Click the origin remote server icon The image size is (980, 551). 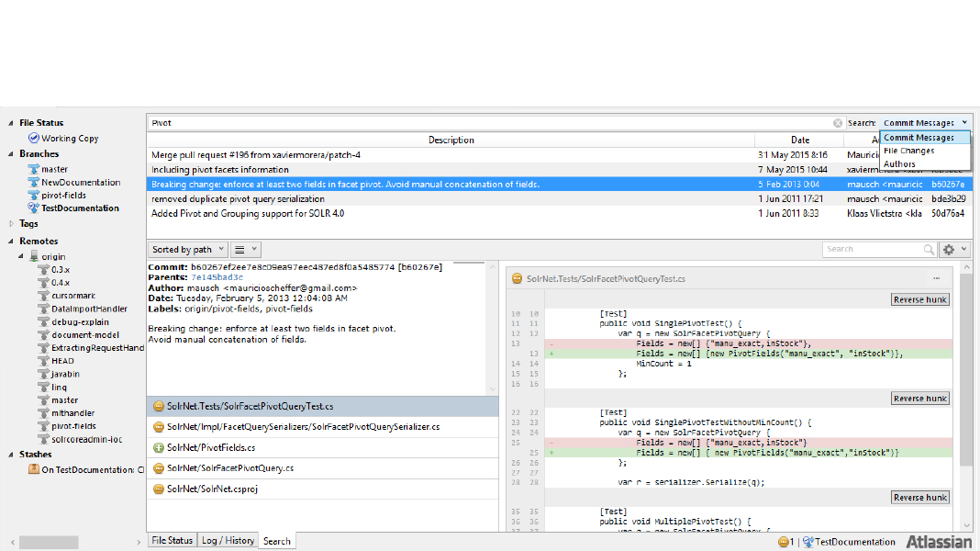point(34,257)
